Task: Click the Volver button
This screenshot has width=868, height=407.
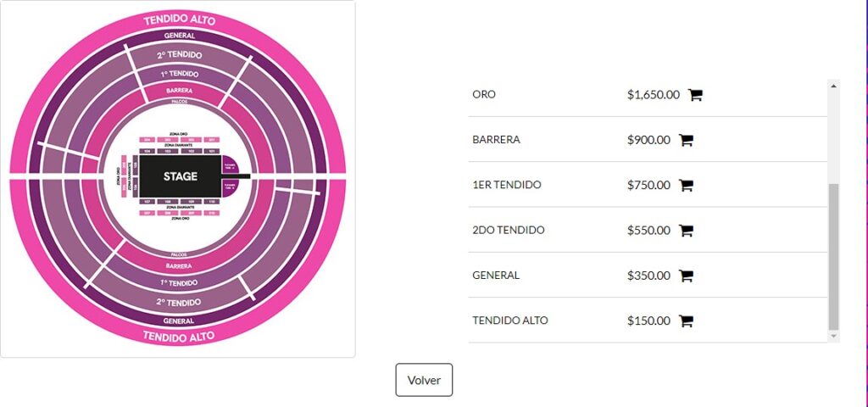Action: (x=424, y=380)
